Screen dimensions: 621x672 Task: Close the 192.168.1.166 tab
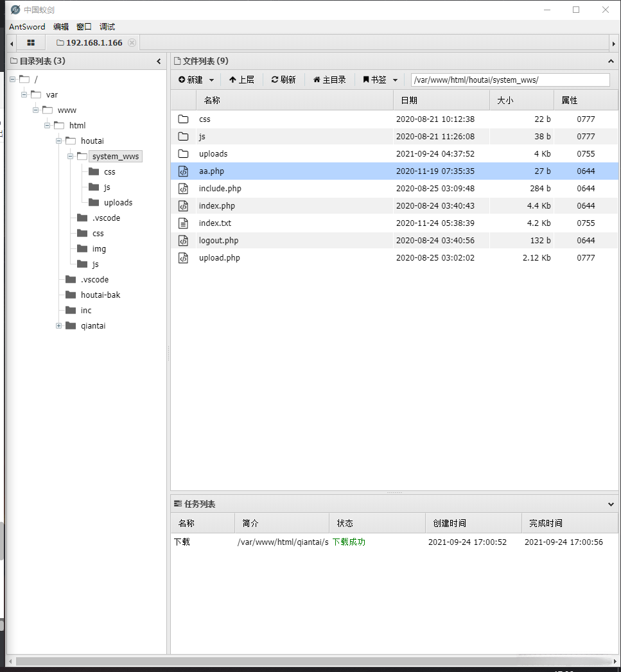[132, 42]
